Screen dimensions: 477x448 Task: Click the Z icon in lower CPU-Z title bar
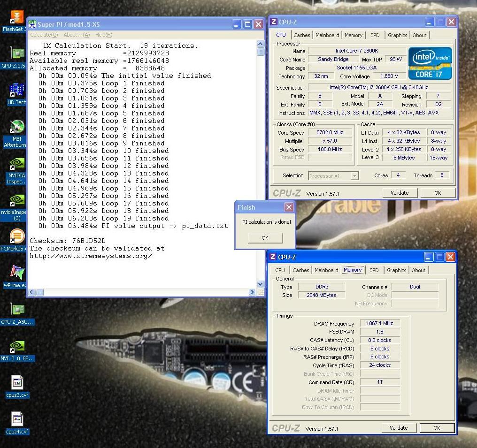(273, 257)
